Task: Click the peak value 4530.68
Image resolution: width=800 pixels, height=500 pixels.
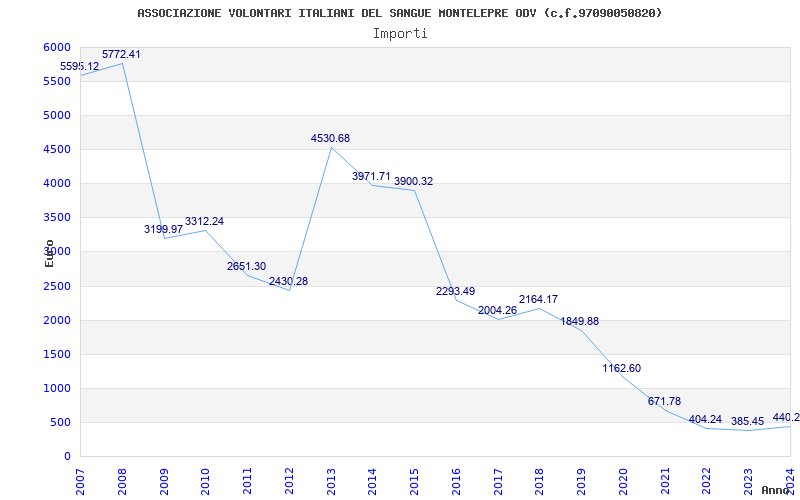Action: 331,138
